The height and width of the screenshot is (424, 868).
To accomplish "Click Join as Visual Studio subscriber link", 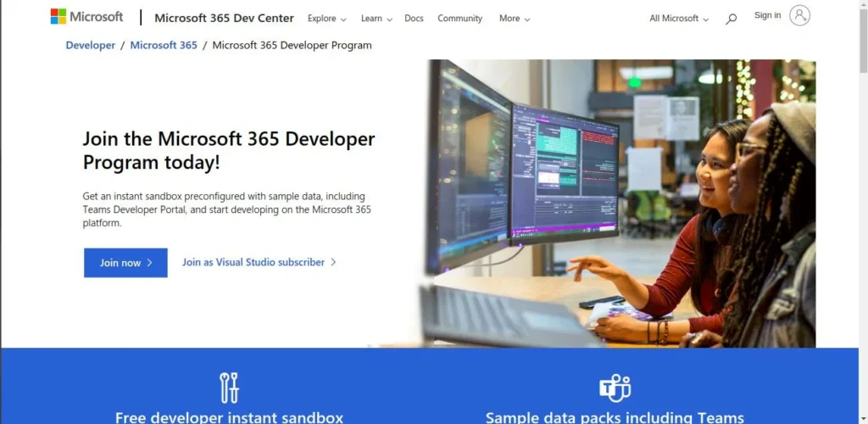I will click(259, 262).
